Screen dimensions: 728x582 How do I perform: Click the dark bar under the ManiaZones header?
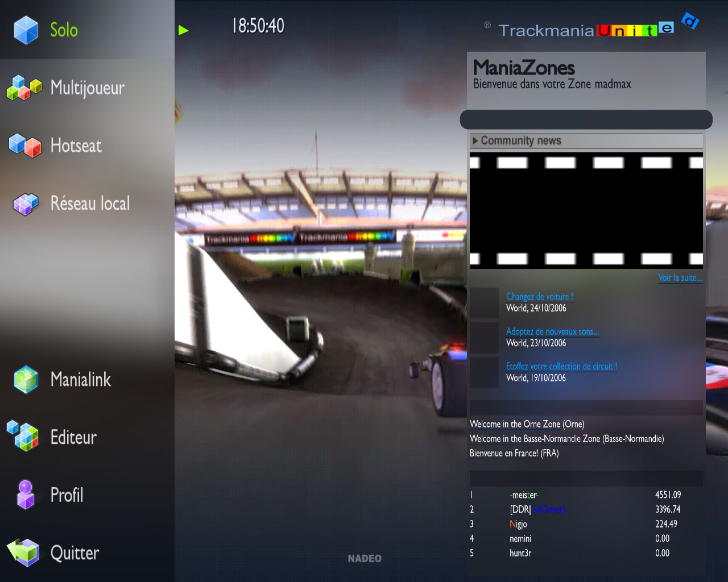tap(586, 119)
